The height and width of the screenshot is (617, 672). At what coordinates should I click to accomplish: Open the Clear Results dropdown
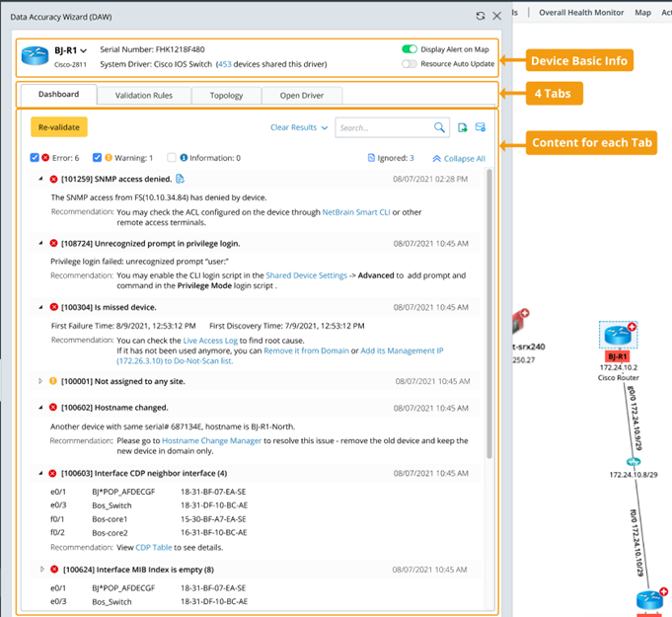click(x=299, y=127)
